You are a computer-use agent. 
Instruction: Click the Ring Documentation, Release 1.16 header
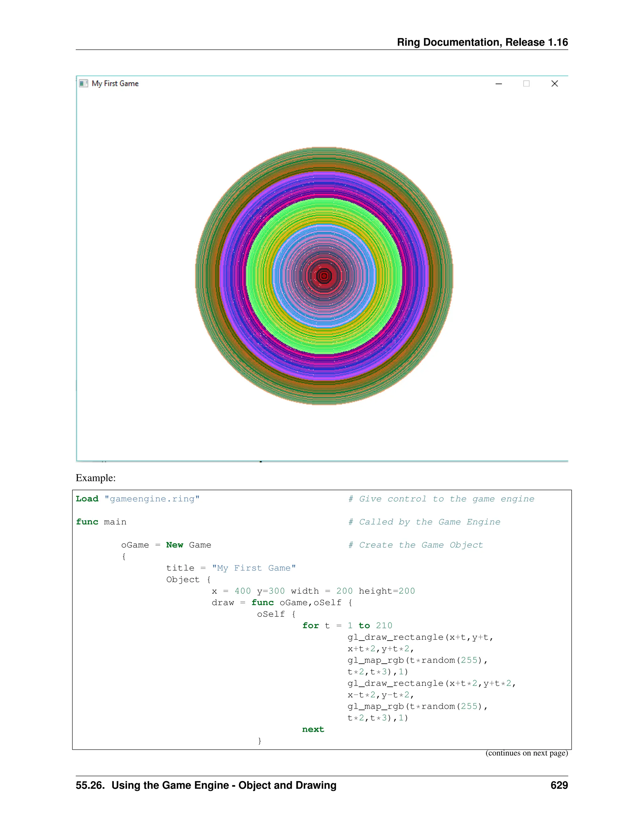[482, 42]
